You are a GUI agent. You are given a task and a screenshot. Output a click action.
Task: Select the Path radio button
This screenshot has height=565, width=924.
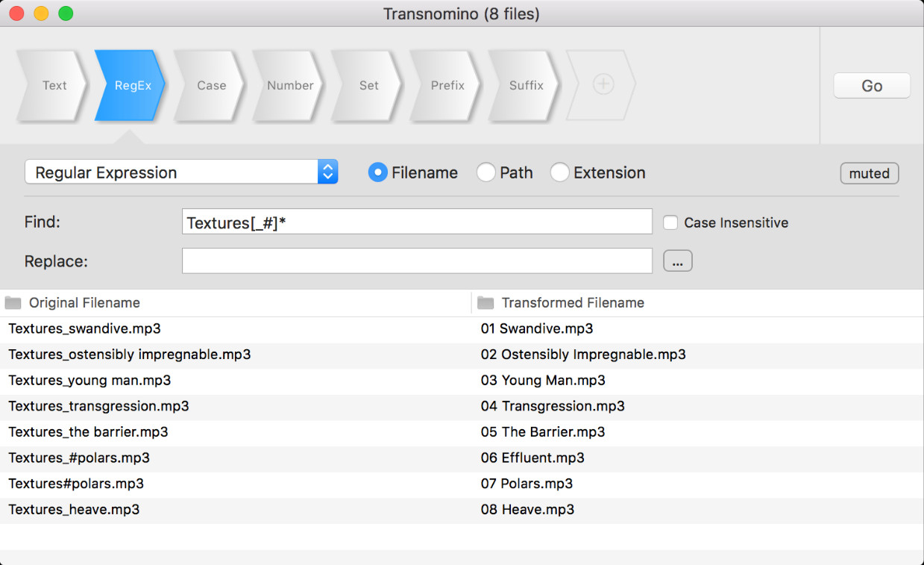tap(485, 172)
